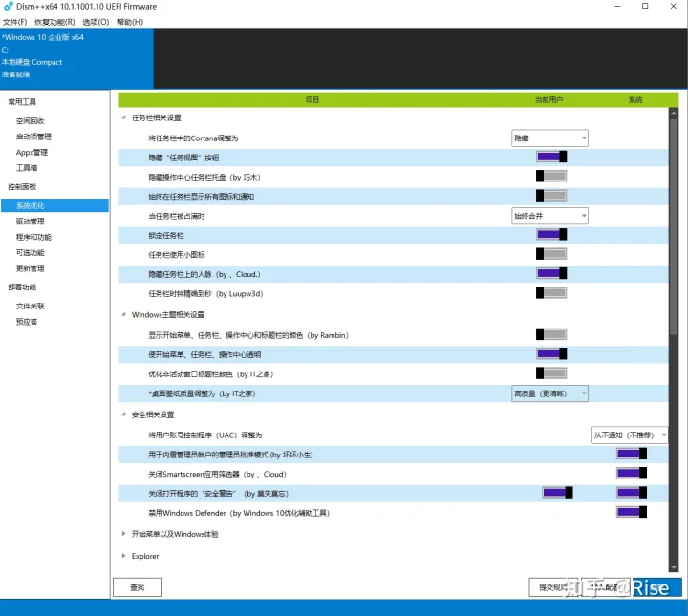Open the 当任务栏被占满时 始终合并 dropdown
The image size is (688, 616).
point(549,216)
